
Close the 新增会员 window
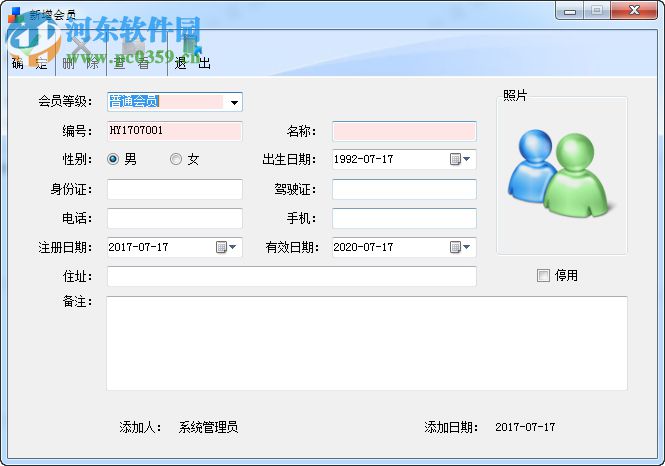[634, 11]
